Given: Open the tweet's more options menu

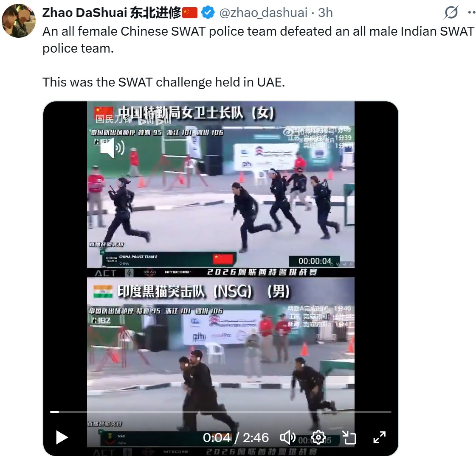Looking at the screenshot, I should point(472,12).
